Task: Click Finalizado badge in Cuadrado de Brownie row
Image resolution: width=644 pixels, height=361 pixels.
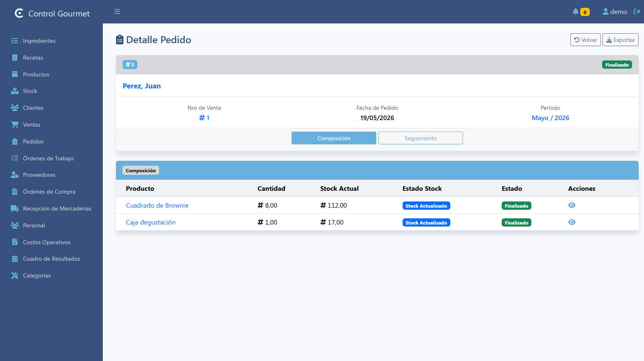Action: click(x=517, y=206)
